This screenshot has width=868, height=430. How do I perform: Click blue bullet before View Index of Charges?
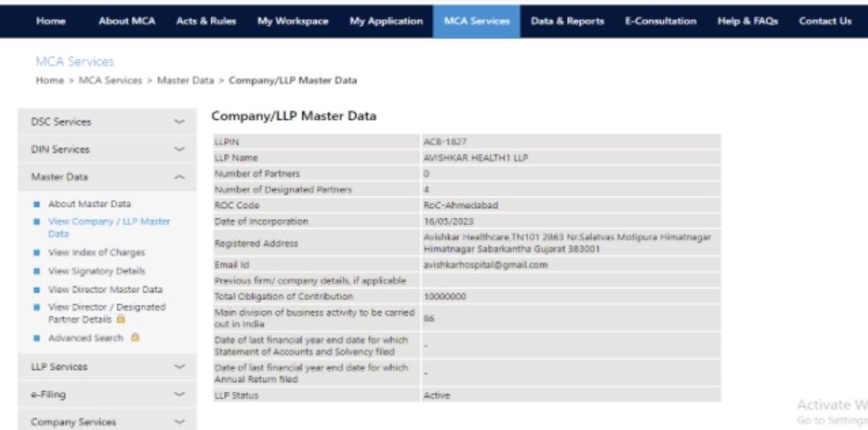point(37,253)
